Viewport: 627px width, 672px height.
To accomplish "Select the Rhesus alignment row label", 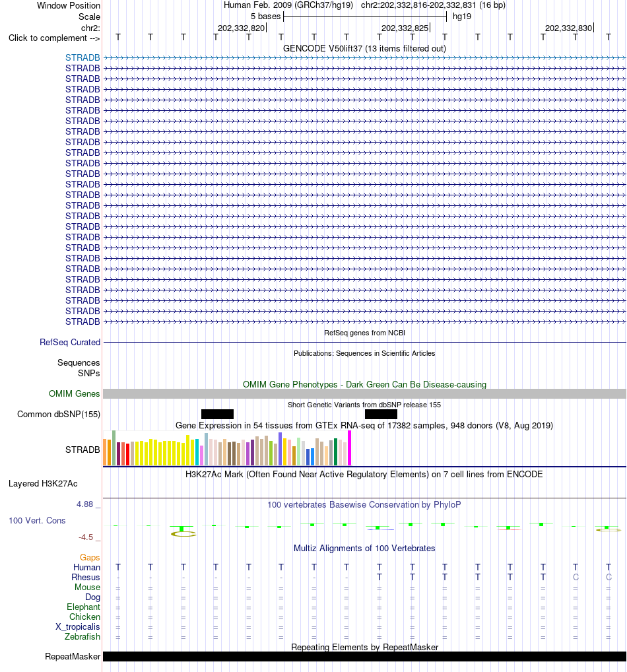I will click(x=86, y=577).
